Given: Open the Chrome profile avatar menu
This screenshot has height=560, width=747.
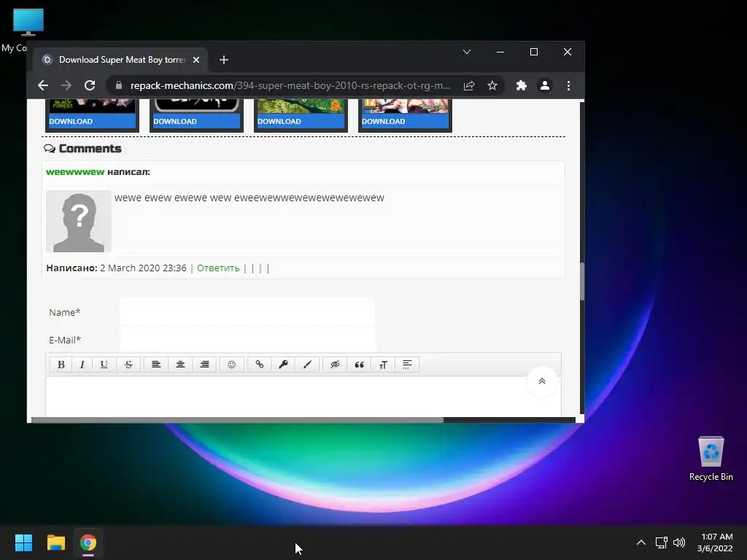Looking at the screenshot, I should click(x=544, y=86).
